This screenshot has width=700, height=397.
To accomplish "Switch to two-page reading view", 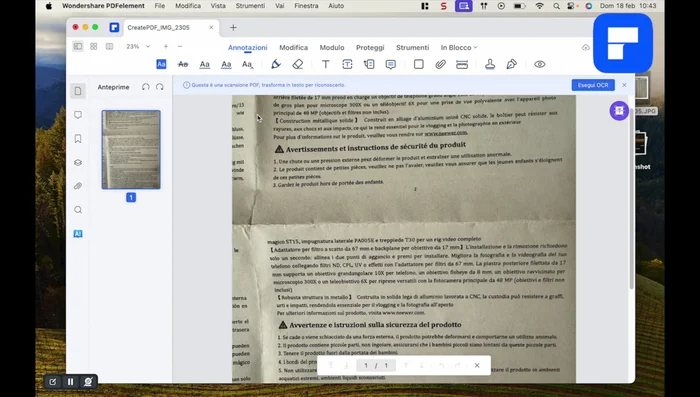I will coord(109,46).
